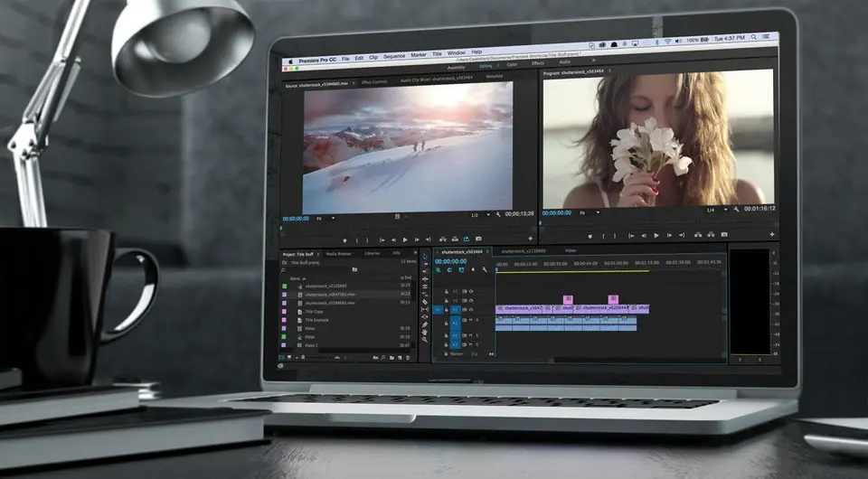The image size is (868, 479).
Task: Open Source monitor zoom Fit dropdown
Action: coord(326,218)
